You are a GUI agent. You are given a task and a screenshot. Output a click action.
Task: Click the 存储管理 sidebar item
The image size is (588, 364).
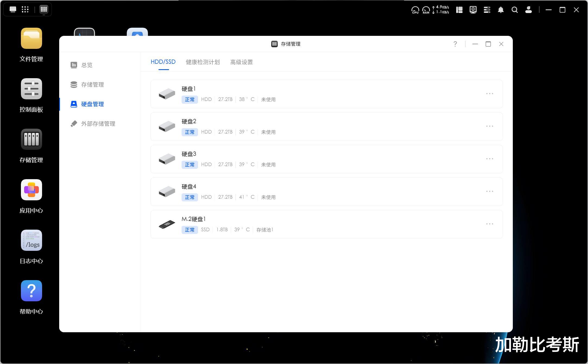click(x=92, y=85)
